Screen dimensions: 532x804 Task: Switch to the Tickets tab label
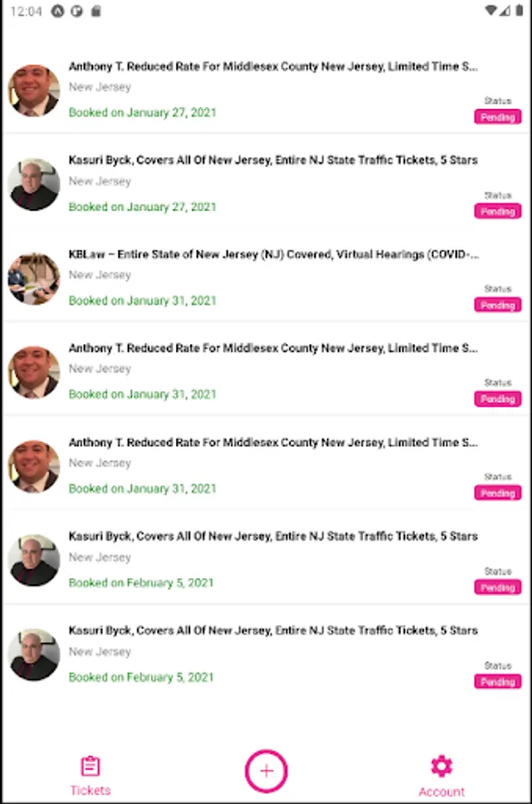[x=90, y=791]
